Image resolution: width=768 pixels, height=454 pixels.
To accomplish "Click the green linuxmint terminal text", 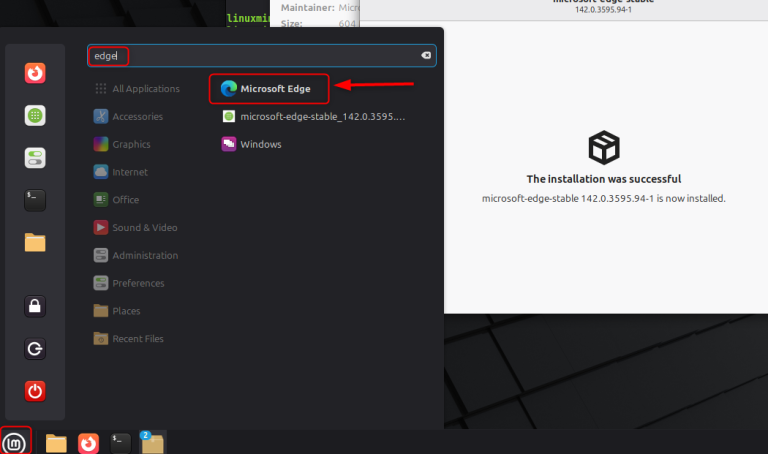I will point(248,19).
